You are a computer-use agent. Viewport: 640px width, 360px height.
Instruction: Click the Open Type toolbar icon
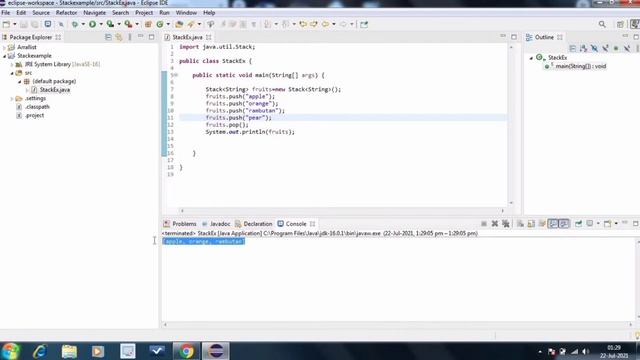pos(179,24)
